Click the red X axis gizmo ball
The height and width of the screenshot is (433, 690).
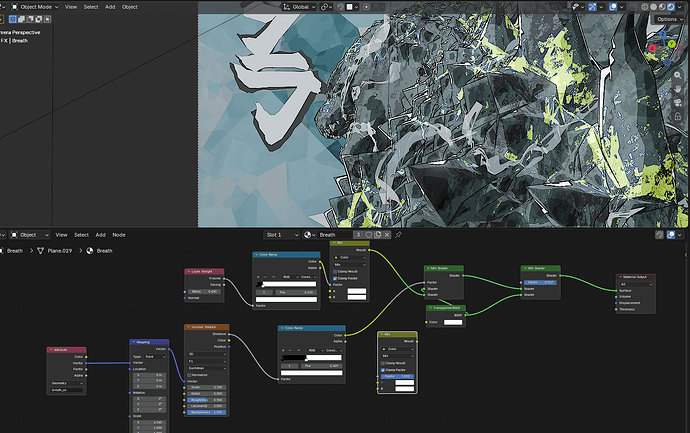tap(652, 48)
